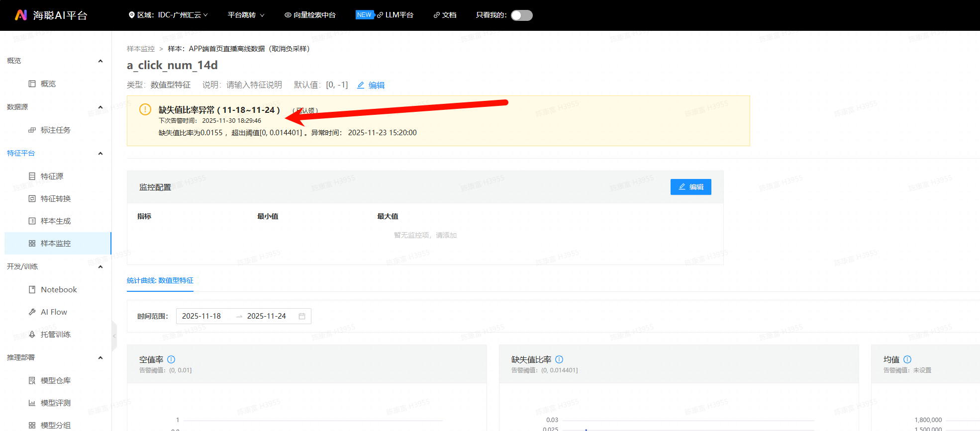Click the info icon next to 均值

click(x=907, y=359)
